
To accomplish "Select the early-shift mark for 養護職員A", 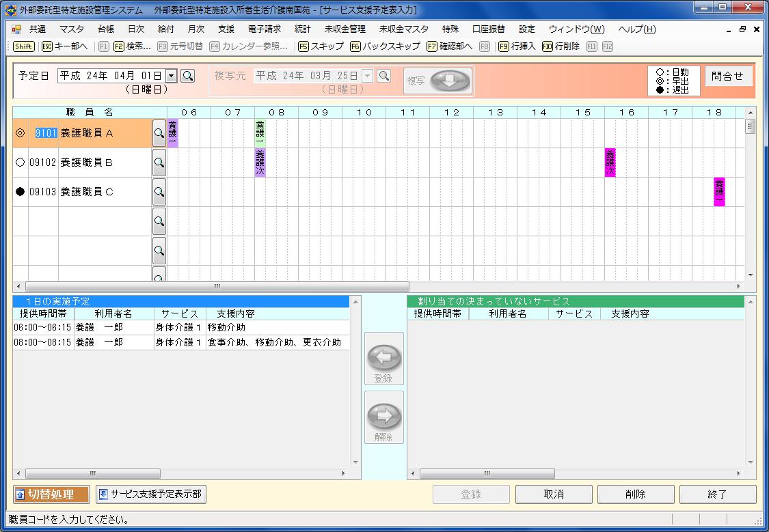I will (20, 134).
